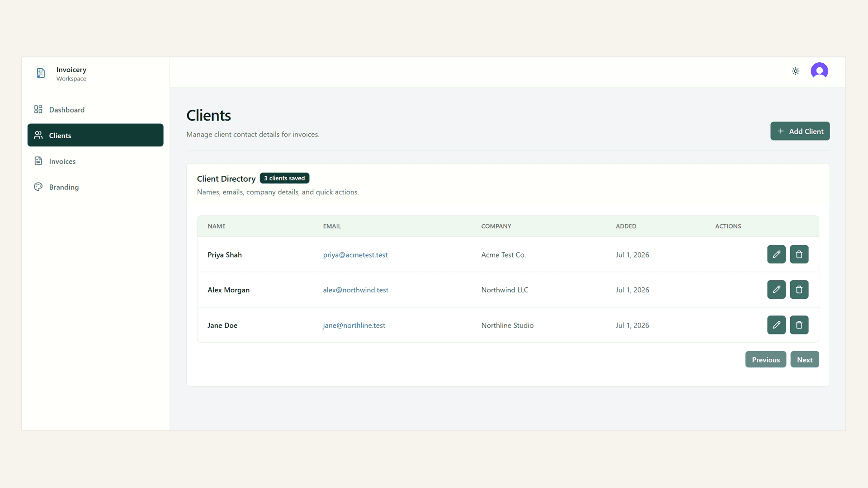Click the NAME column header
This screenshot has width=868, height=488.
pos(217,226)
